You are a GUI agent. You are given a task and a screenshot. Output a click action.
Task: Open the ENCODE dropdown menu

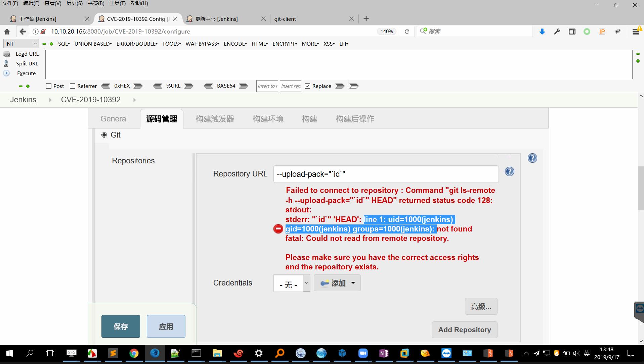(235, 44)
